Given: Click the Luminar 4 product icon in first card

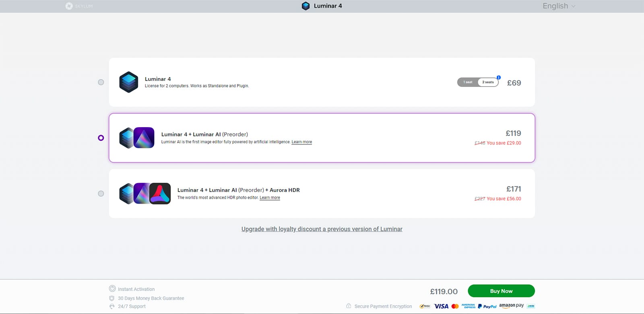Looking at the screenshot, I should [129, 82].
